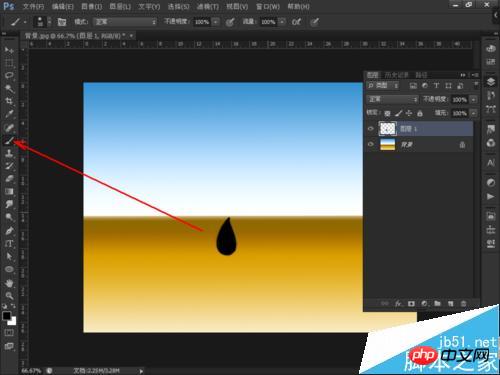This screenshot has width=500, height=375.
Task: Open the brush preset picker arrow
Action: [x=49, y=22]
